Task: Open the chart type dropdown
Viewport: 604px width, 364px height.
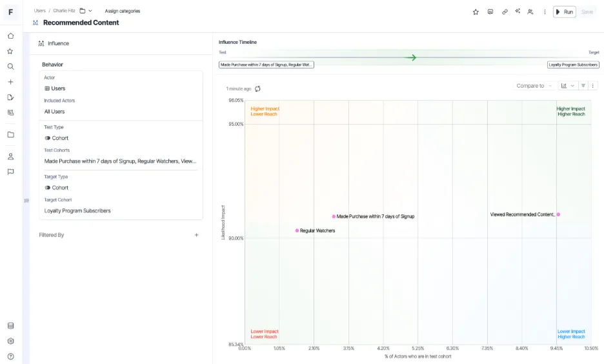Action: click(x=568, y=85)
